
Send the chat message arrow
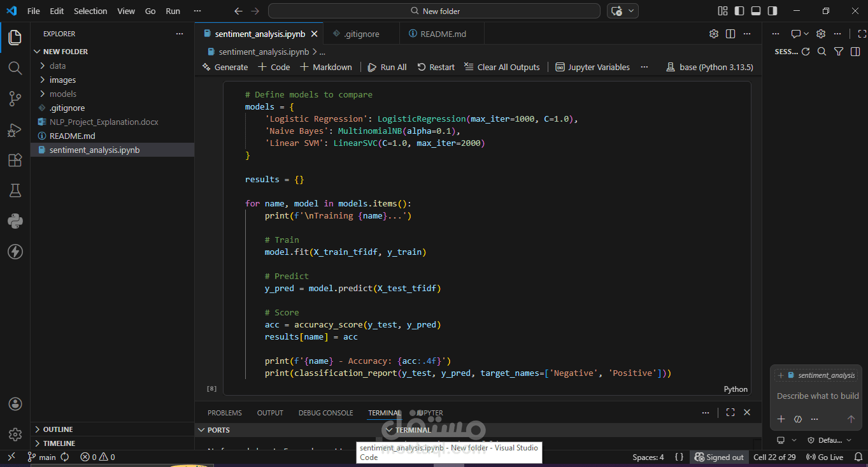coord(851,419)
